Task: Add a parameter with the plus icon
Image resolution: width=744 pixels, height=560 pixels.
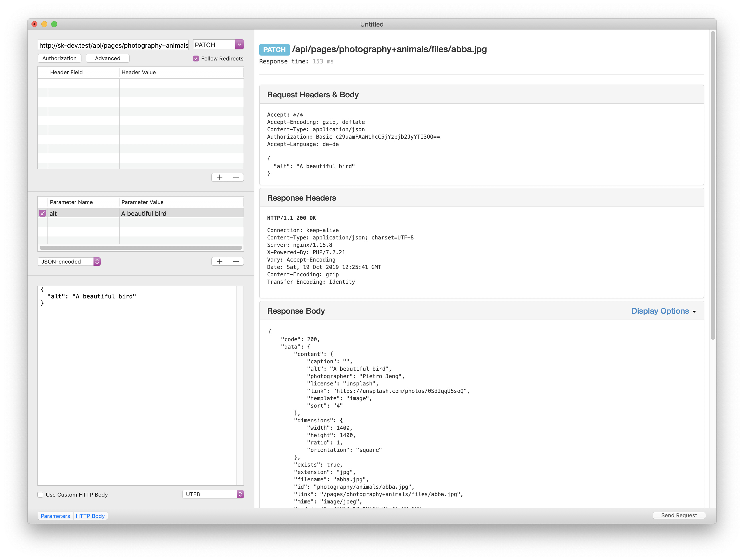Action: tap(220, 262)
